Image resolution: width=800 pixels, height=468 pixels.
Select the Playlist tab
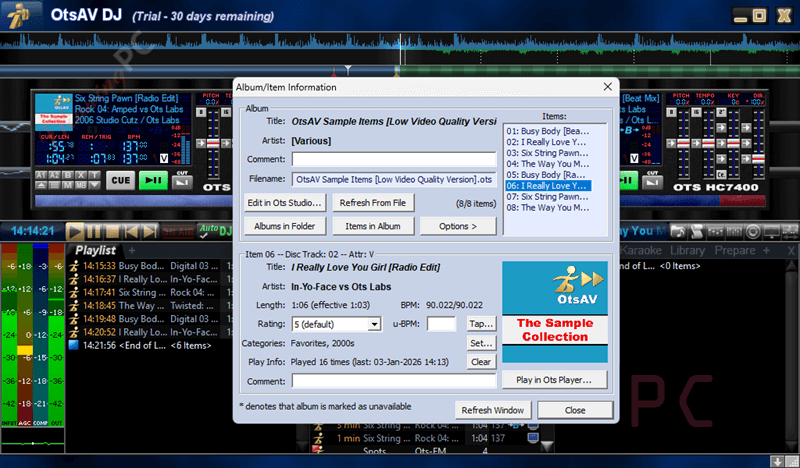(95, 250)
